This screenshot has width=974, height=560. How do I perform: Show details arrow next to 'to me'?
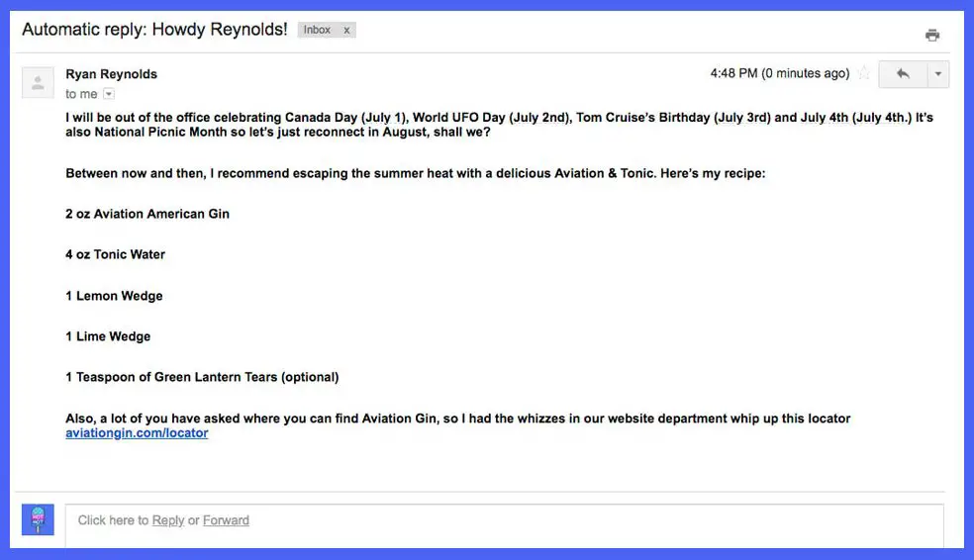109,94
